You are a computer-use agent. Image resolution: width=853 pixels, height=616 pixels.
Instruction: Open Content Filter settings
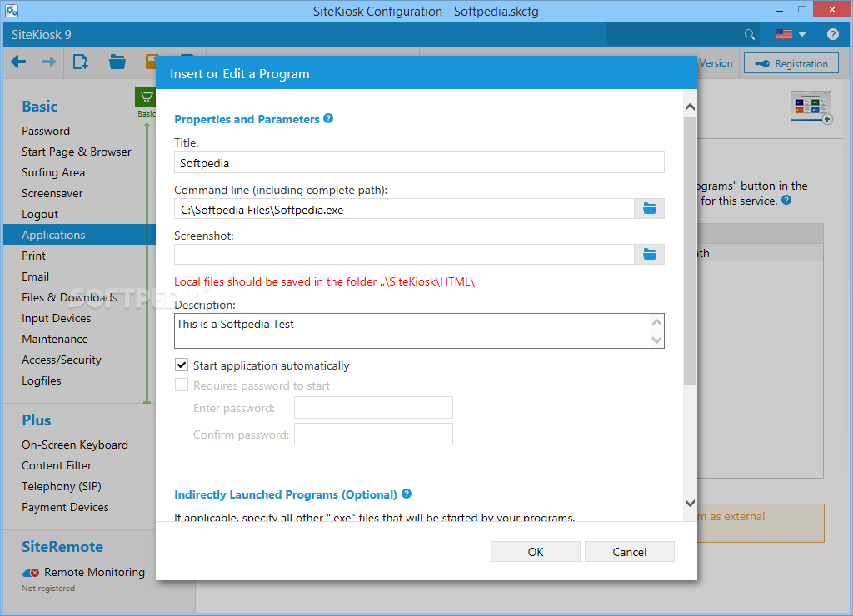pyautogui.click(x=57, y=465)
